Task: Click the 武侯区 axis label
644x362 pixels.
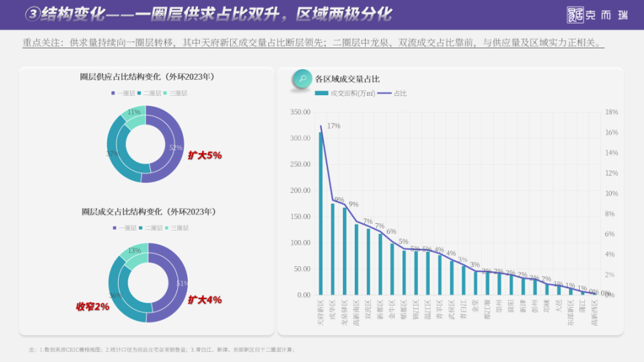Action: 451,310
